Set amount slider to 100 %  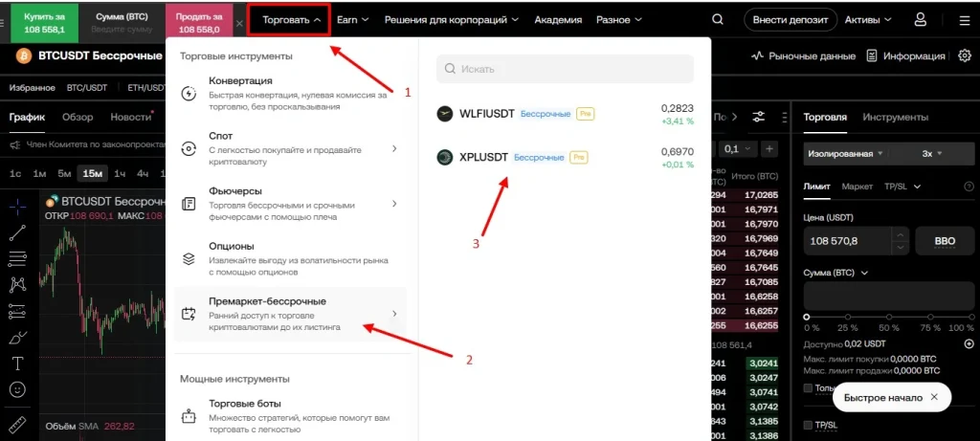970,318
